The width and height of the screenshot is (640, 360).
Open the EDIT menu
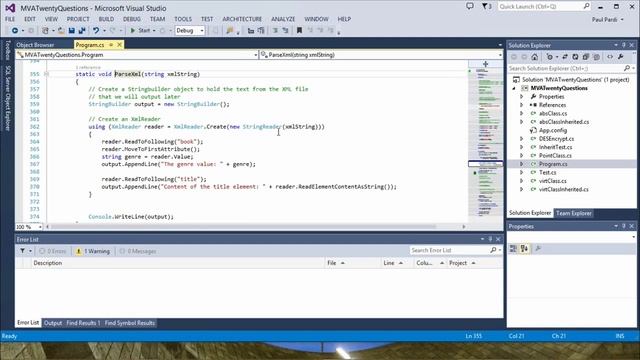click(x=30, y=19)
